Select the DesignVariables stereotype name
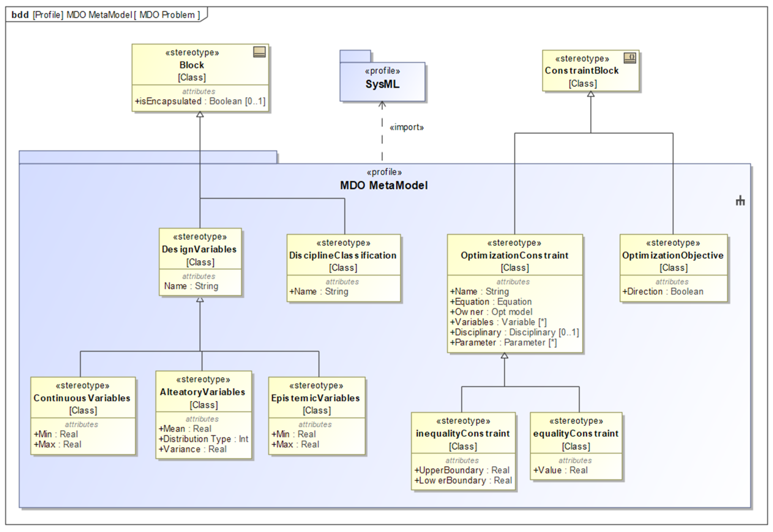 click(x=199, y=249)
